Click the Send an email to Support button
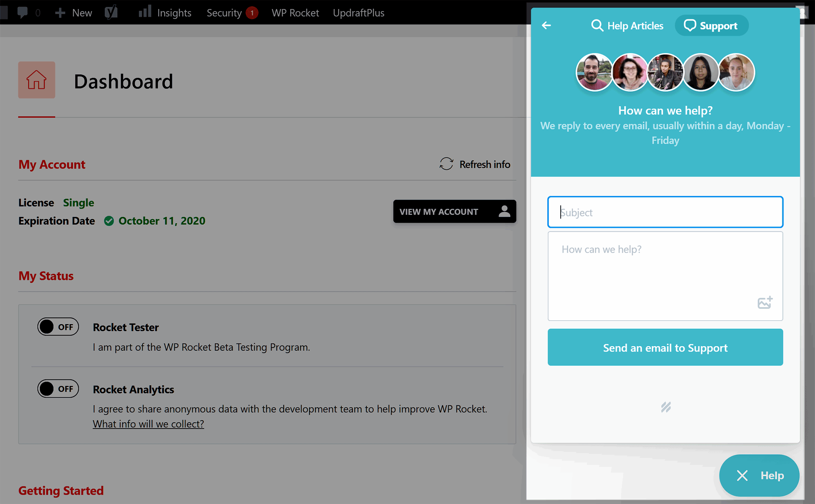 point(665,348)
